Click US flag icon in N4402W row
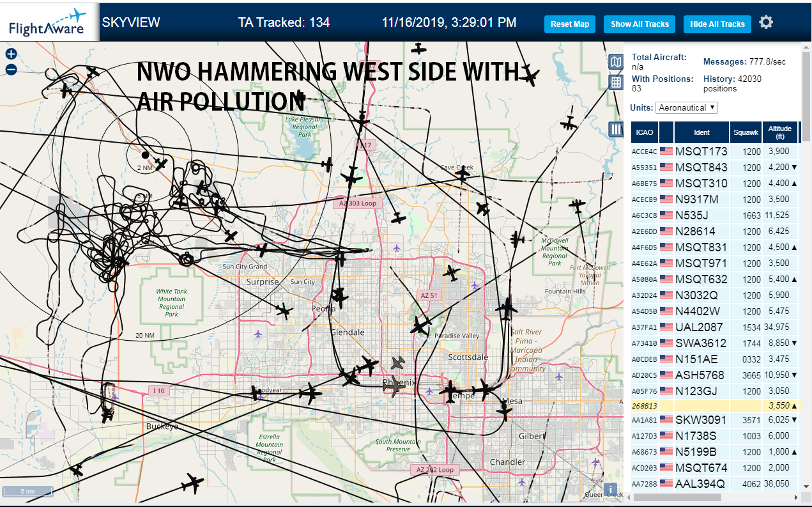Image resolution: width=812 pixels, height=507 pixels. tap(666, 311)
